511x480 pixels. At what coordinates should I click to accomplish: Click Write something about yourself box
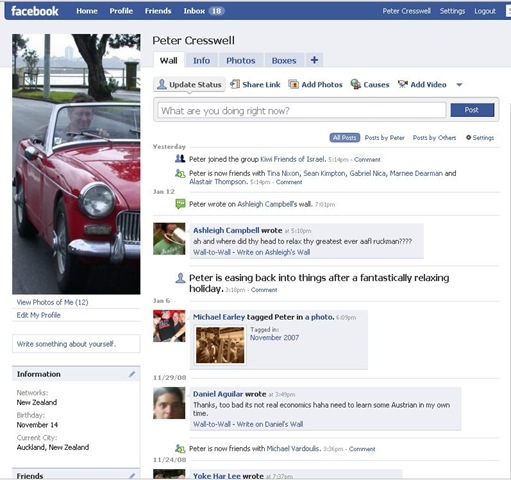pos(76,344)
